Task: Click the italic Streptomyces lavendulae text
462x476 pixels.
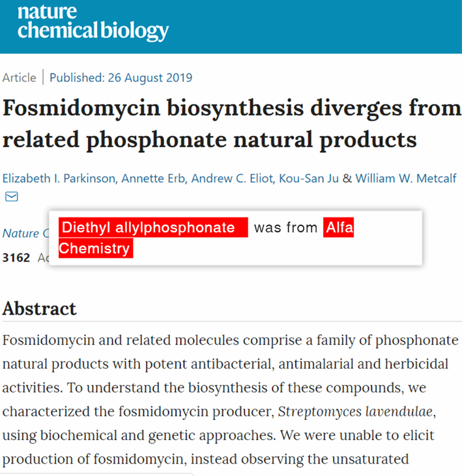Action: 355,412
